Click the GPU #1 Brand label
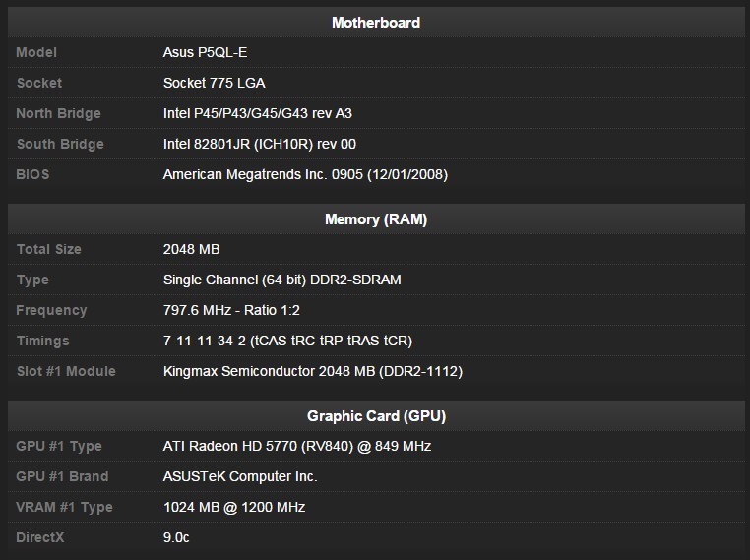Screen dimensions: 750x560 click(x=62, y=476)
